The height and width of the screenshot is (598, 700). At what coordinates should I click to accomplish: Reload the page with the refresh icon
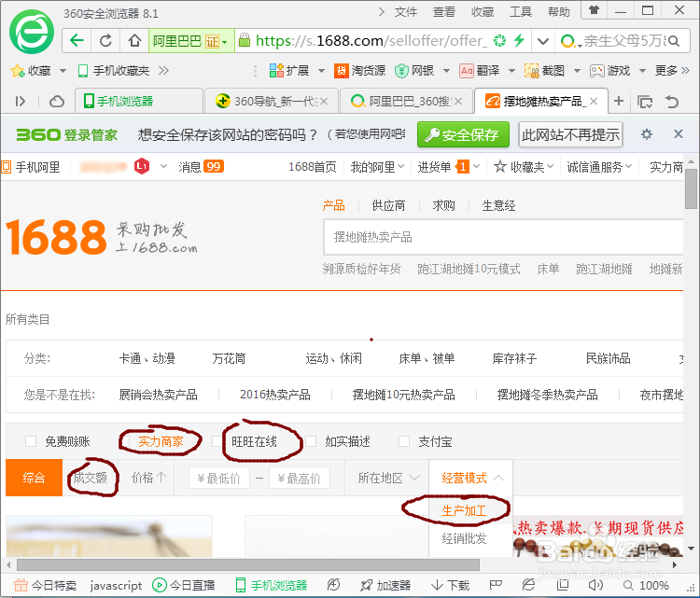point(105,41)
